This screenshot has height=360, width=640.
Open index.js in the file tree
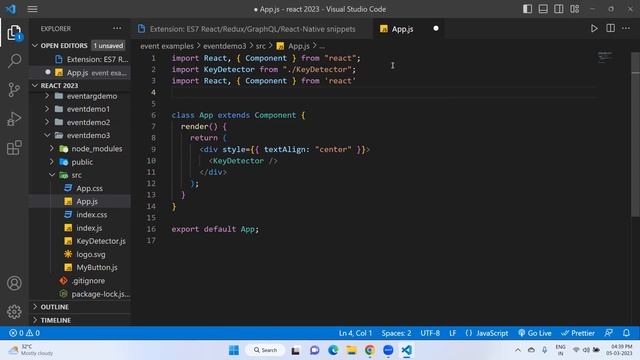(x=80, y=228)
